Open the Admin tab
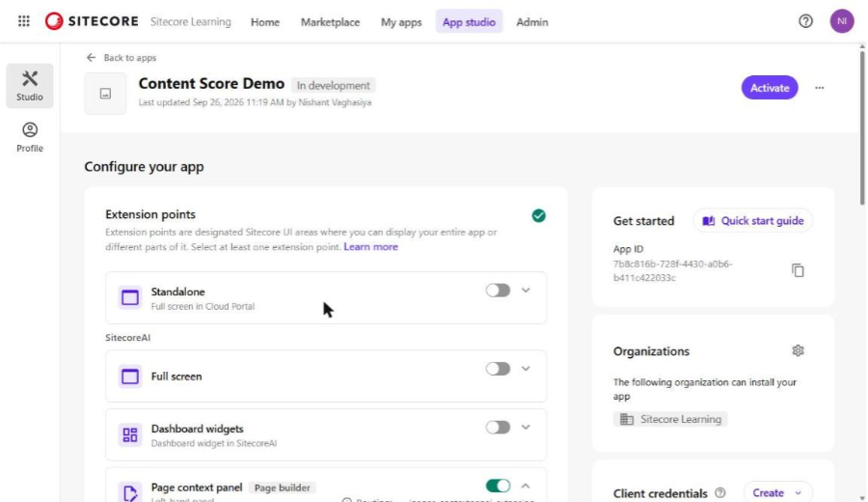868x502 pixels. 532,22
